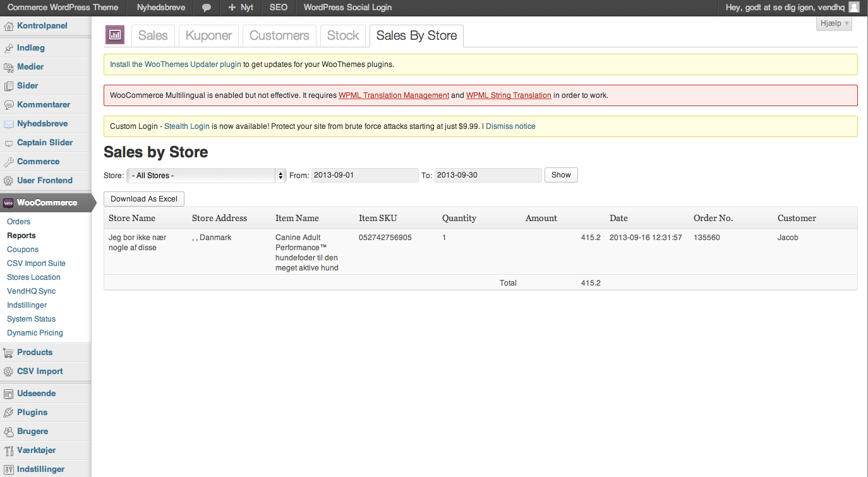Click the comments bubble icon in admin bar
Screen dimensions: 868x477
point(207,8)
